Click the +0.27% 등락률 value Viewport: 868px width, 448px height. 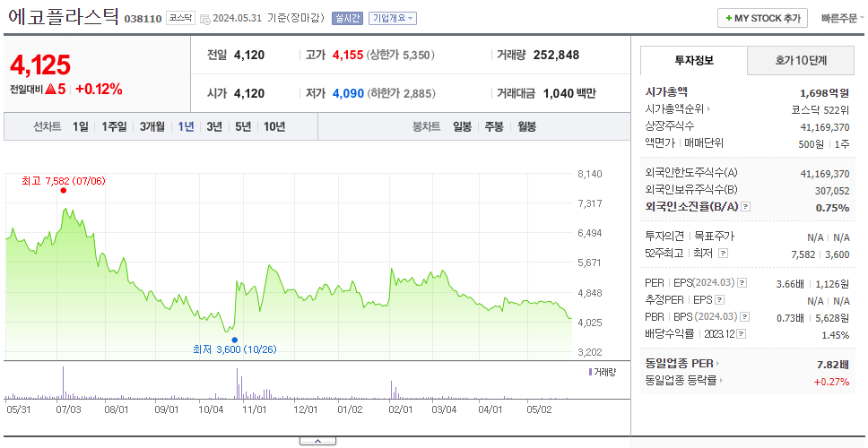[x=831, y=381]
